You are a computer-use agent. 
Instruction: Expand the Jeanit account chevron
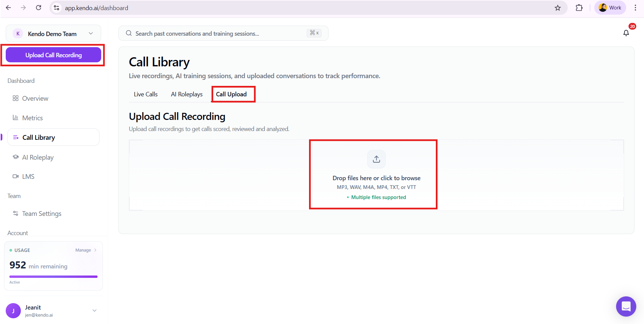pyautogui.click(x=94, y=311)
